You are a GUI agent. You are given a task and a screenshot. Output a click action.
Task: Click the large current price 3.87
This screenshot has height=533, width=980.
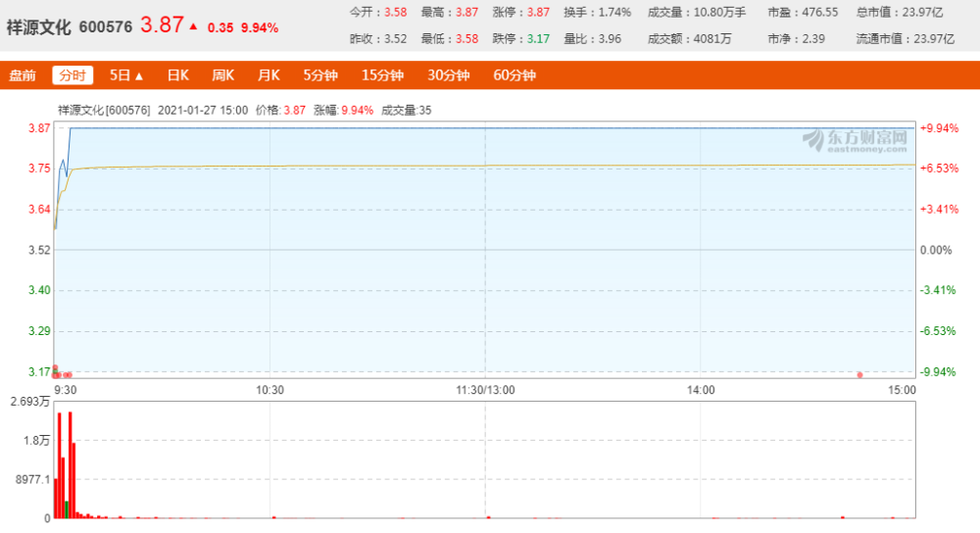(162, 25)
